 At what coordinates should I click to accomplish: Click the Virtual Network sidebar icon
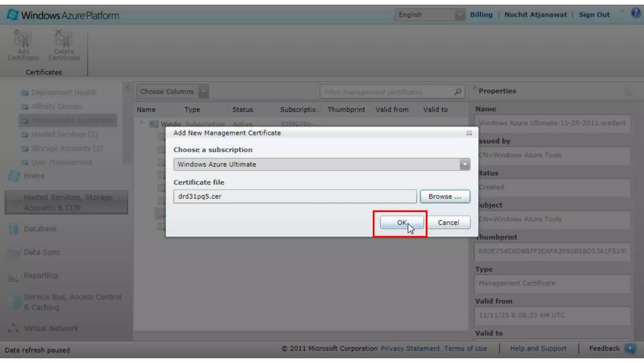point(13,328)
